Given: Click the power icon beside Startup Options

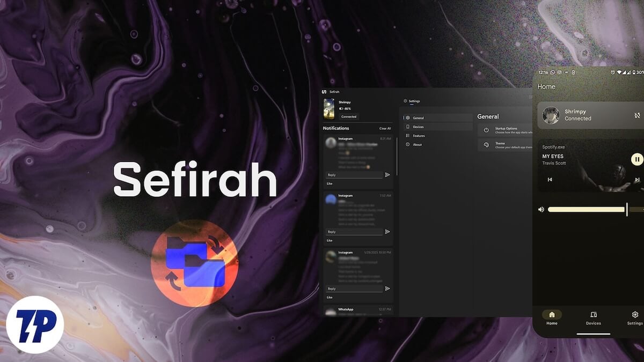Looking at the screenshot, I should tap(486, 129).
